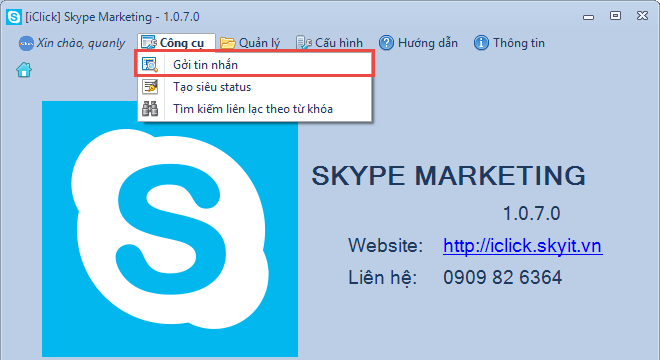Click the binoculars search icon in the menu
Viewport: 660px width, 360px height.
[150, 109]
